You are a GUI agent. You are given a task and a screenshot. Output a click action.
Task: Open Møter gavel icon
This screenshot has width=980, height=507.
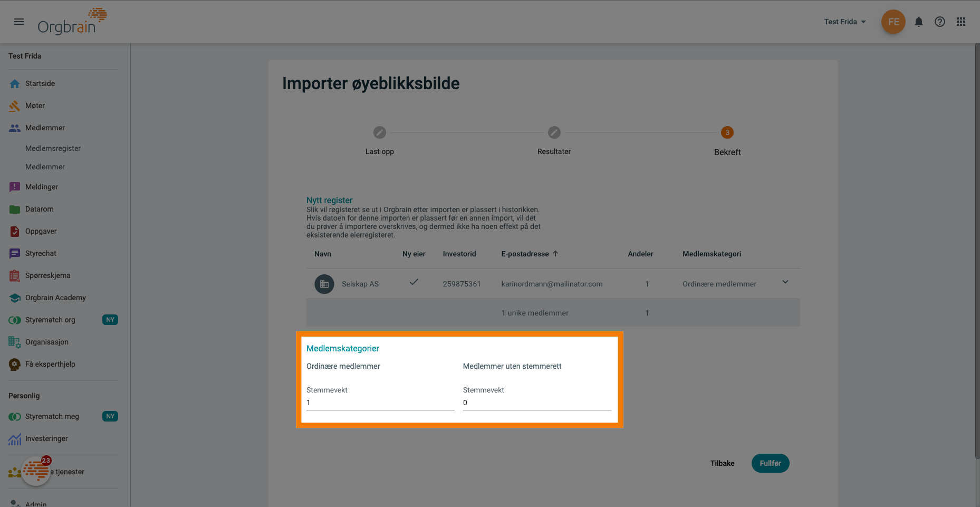point(15,106)
